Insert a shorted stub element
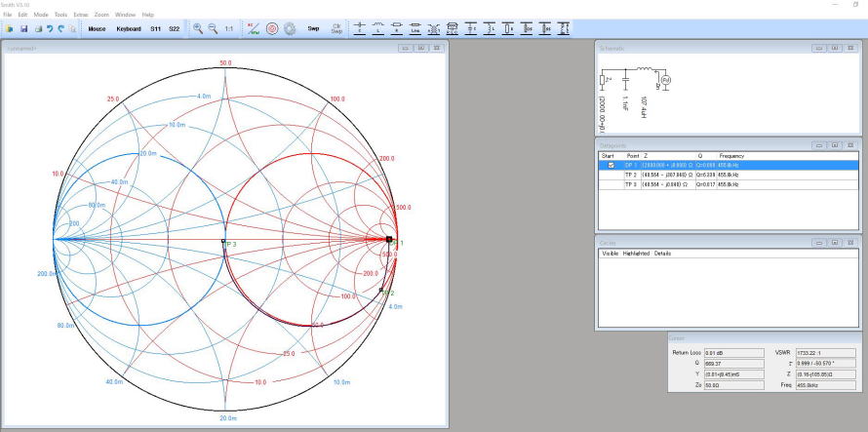 545,28
